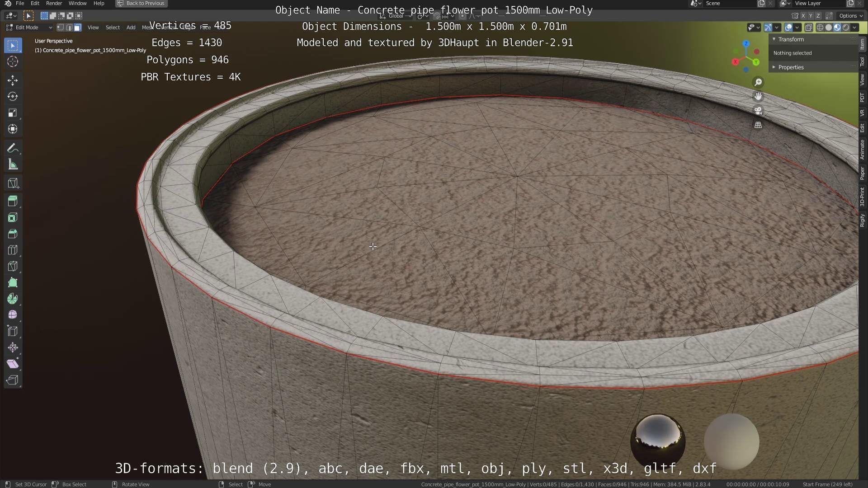Switch to the Tool sidebar tab
The height and width of the screenshot is (488, 868).
[x=862, y=62]
